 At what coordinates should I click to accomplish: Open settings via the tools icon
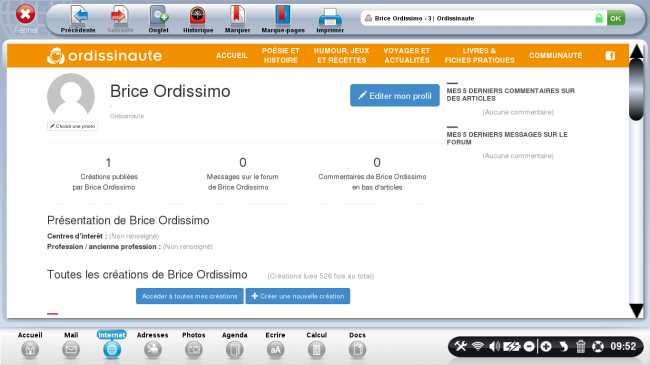tap(461, 346)
